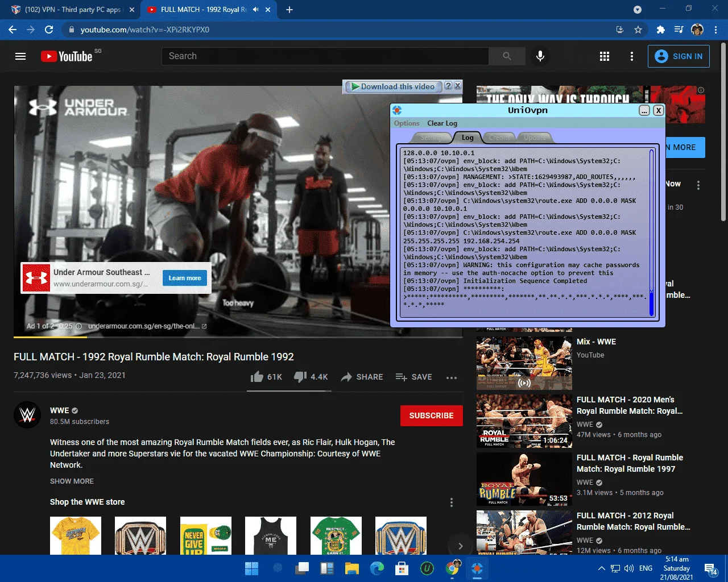Go to YouTube home via logo

[x=67, y=56]
